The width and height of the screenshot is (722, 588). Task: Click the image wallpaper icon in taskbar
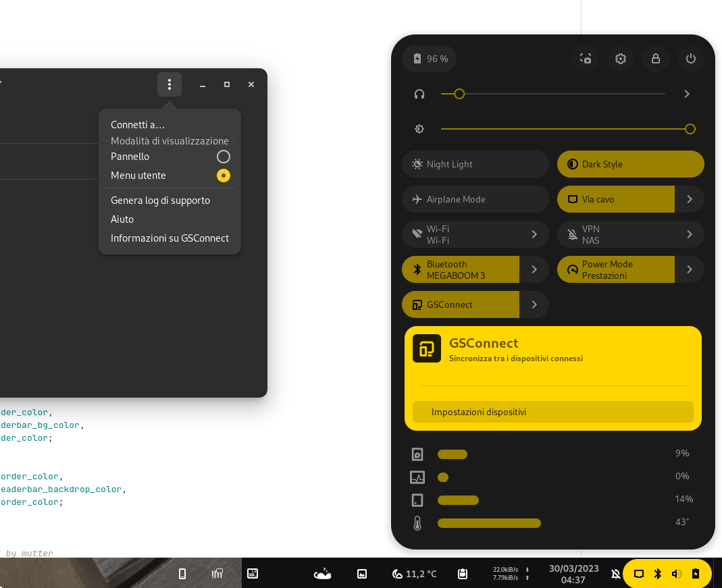click(x=362, y=574)
